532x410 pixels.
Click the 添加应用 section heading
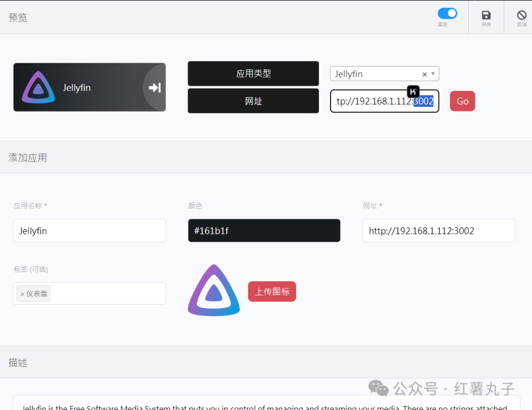[x=28, y=158]
